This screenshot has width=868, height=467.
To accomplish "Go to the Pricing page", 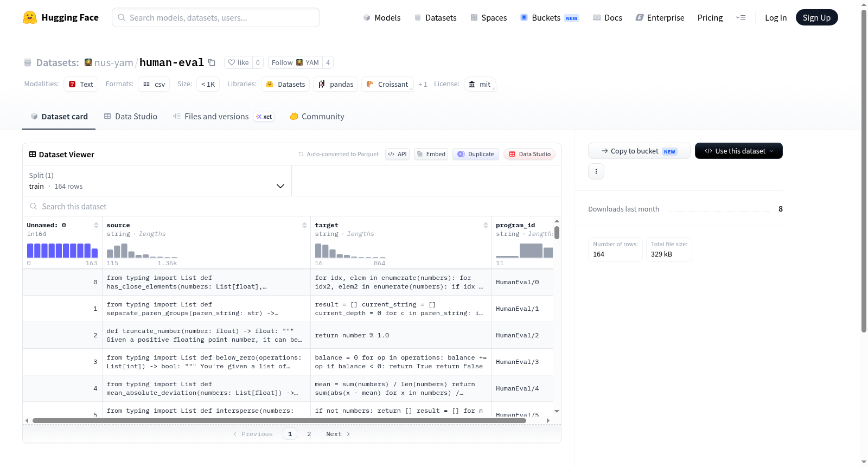I will point(710,17).
